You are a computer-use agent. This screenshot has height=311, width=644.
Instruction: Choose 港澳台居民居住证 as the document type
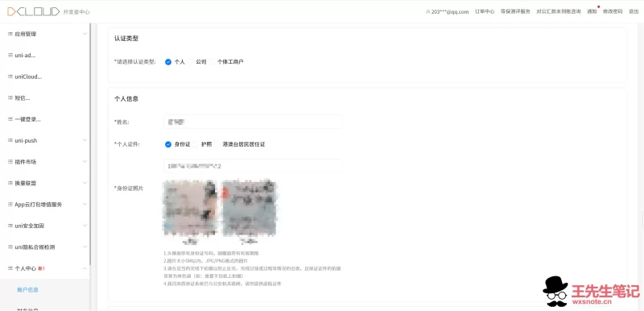(217, 144)
